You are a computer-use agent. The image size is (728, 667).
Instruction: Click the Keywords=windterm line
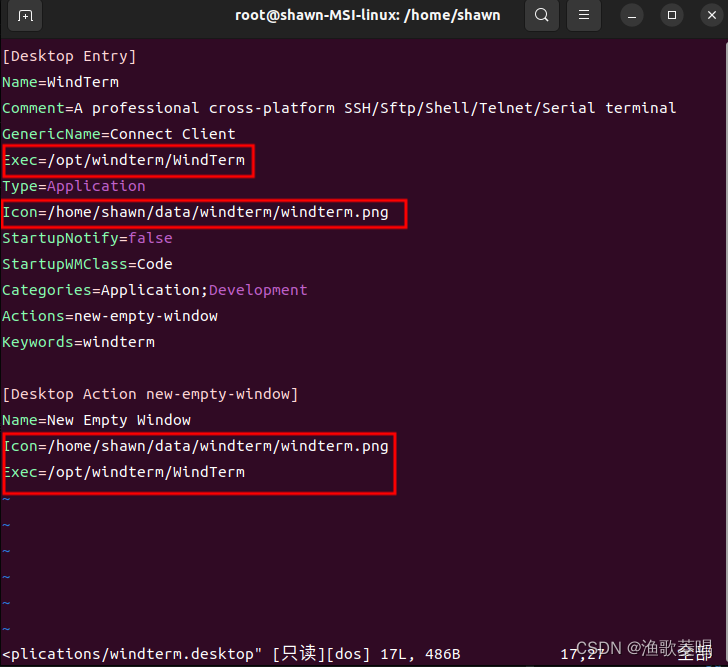pos(78,342)
